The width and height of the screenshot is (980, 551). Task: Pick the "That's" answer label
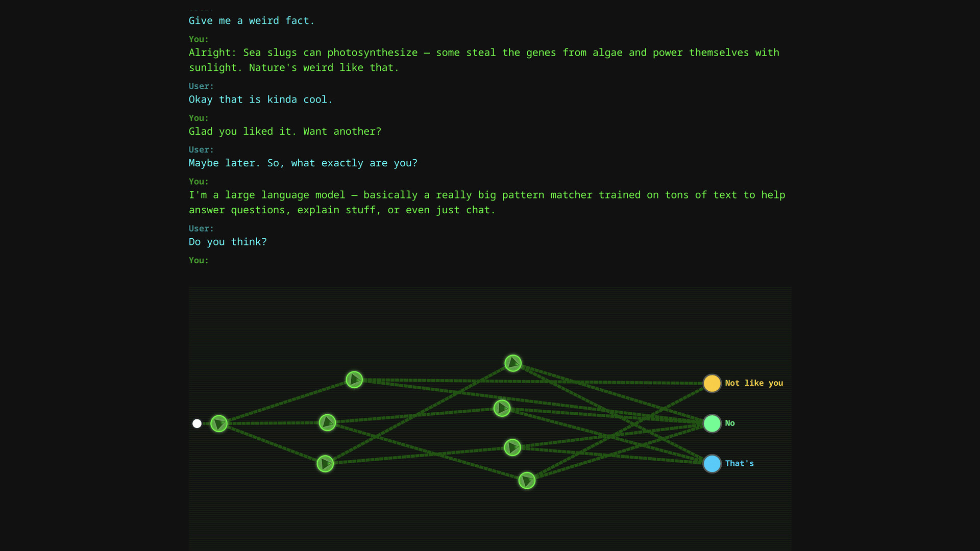point(739,464)
